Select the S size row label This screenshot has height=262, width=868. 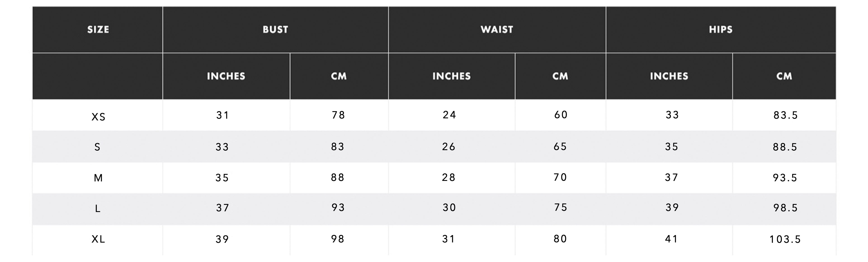97,147
